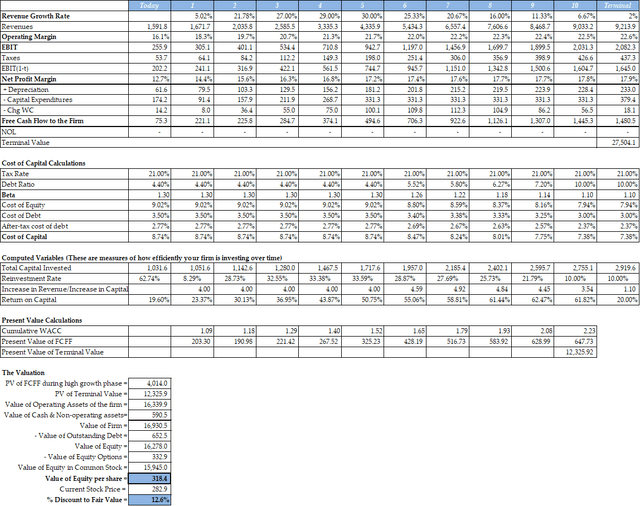Click the PV of FCFF value 4,014.0
The width and height of the screenshot is (640, 506).
(x=149, y=383)
